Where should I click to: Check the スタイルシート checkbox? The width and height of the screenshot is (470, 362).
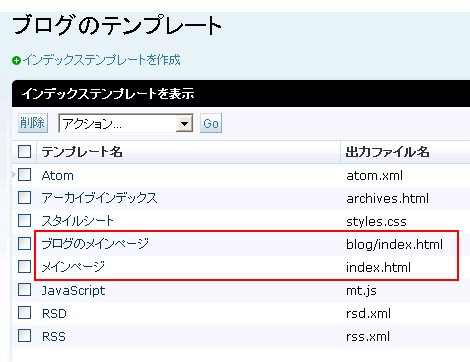click(24, 221)
